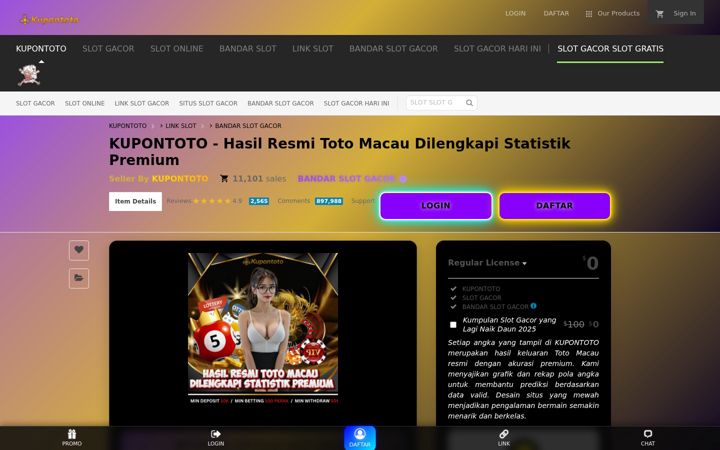Click DAFTAR link in top header

click(556, 14)
